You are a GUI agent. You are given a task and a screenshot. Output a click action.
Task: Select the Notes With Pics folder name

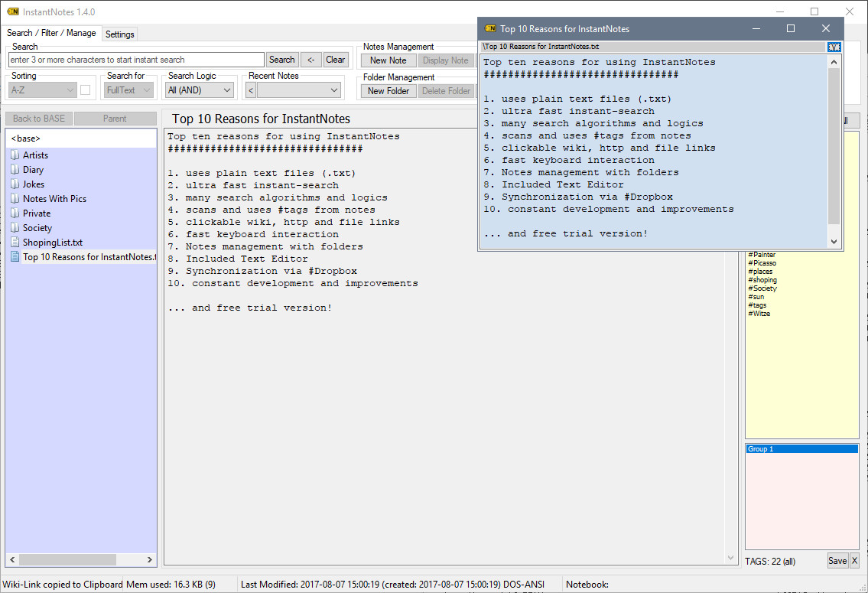(x=55, y=198)
